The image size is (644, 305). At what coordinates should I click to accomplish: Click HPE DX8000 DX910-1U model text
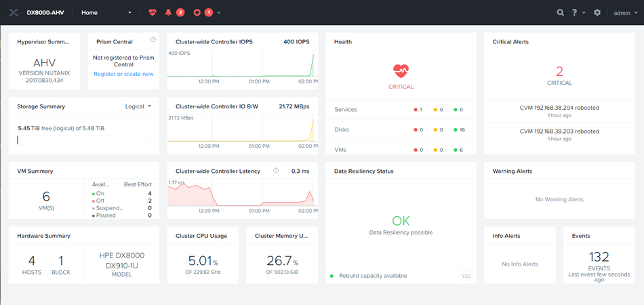(x=122, y=260)
